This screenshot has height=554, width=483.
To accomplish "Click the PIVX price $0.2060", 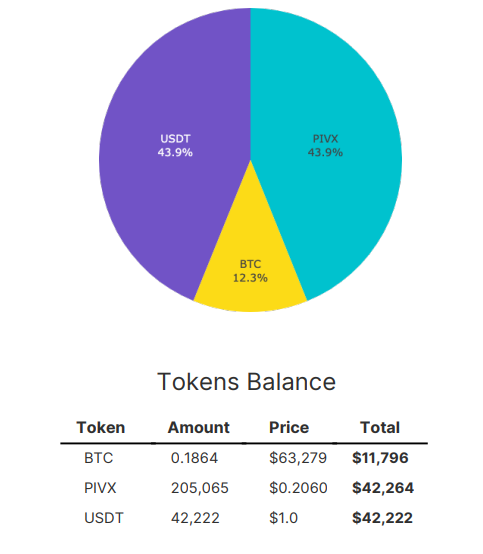I will point(298,488).
